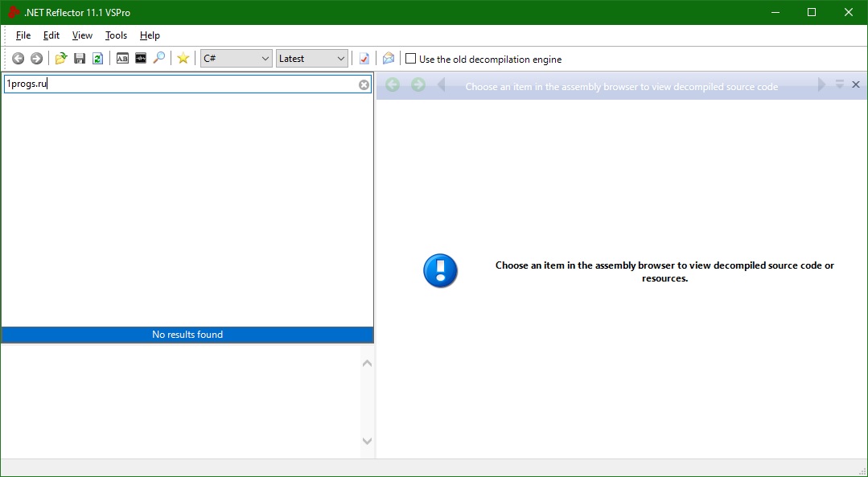Click the scroll up arrow in lower-left pane
The image size is (868, 477).
click(x=367, y=364)
